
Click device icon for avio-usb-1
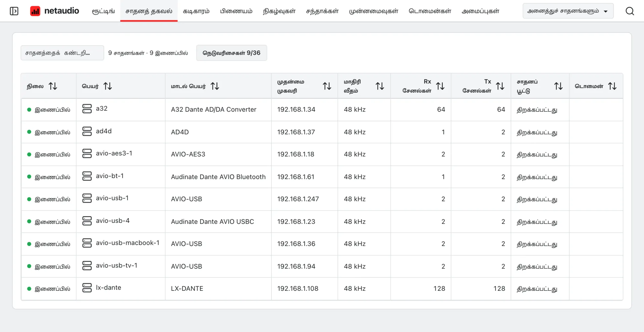[x=87, y=198]
